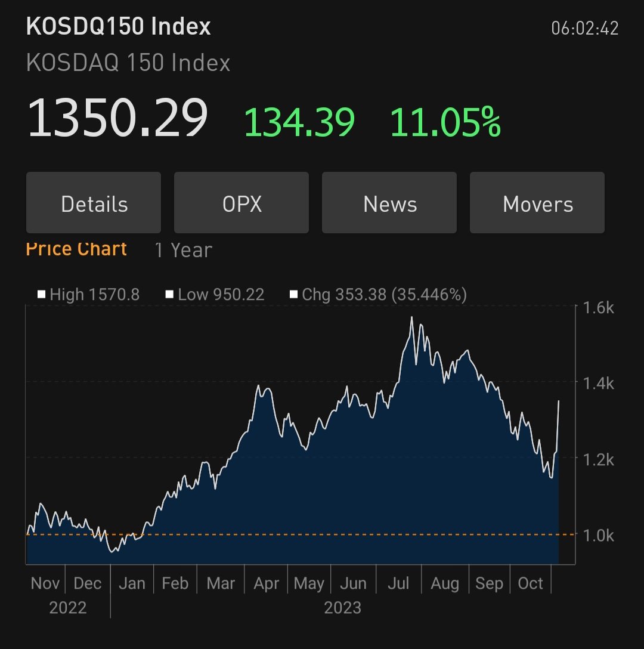644x649 pixels.
Task: Click the Jul month label
Action: pos(398,583)
